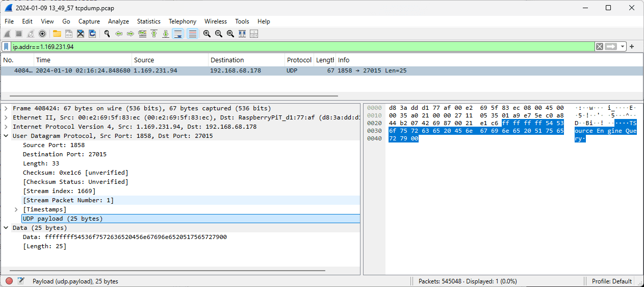Click Profile: Default in status bar
Screen dimensions: 644x287
coord(611,281)
